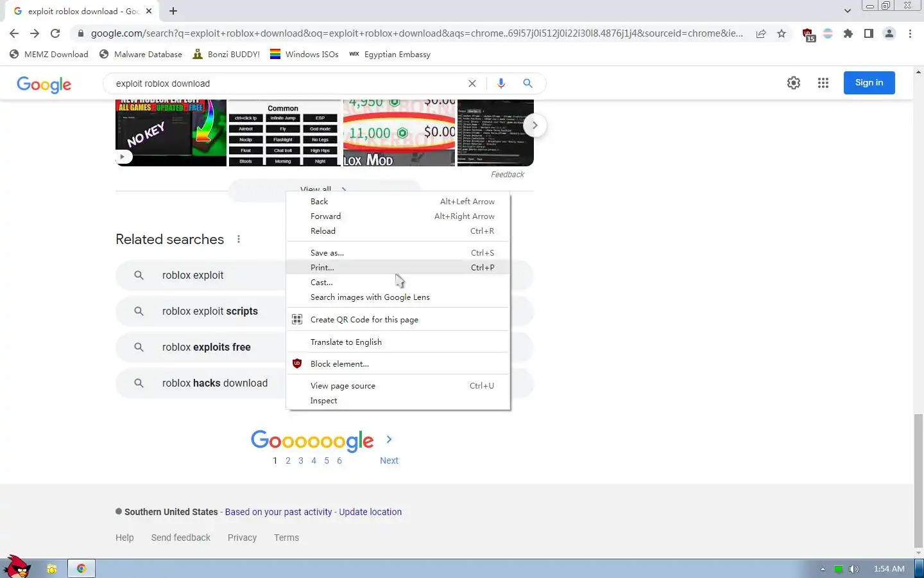Close the exploit roblox download tab
Screen dimensions: 924x578
149,11
